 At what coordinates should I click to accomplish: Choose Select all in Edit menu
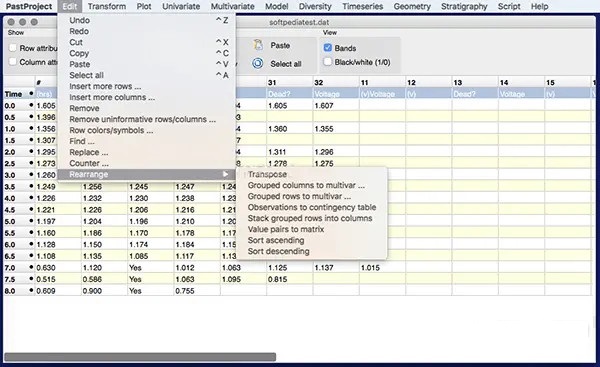coord(147,75)
